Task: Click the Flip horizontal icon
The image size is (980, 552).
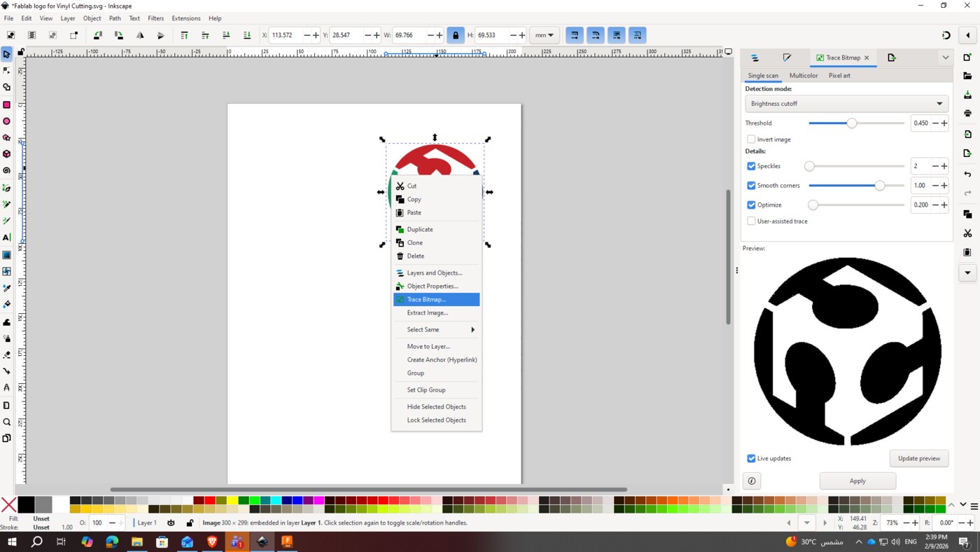Action: coord(140,35)
